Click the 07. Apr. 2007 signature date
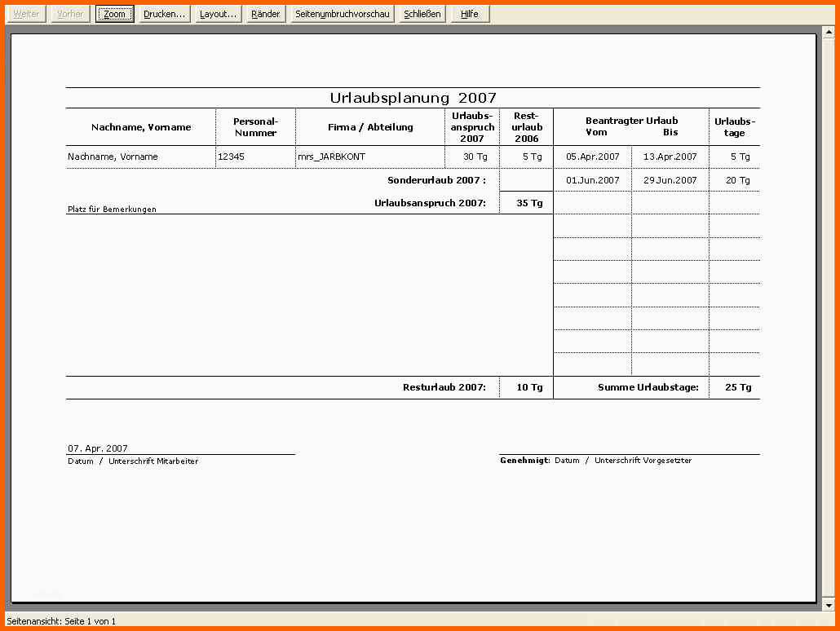The width and height of the screenshot is (840, 631). pyautogui.click(x=98, y=448)
